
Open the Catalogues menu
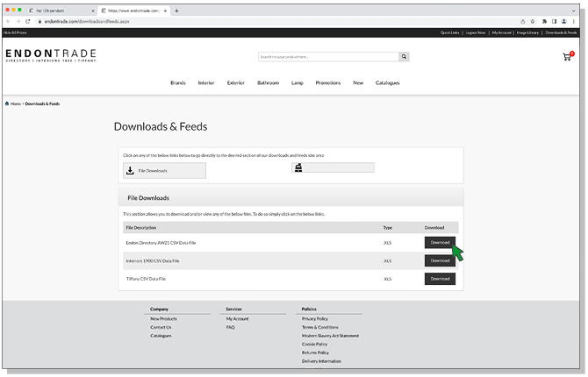tap(388, 82)
